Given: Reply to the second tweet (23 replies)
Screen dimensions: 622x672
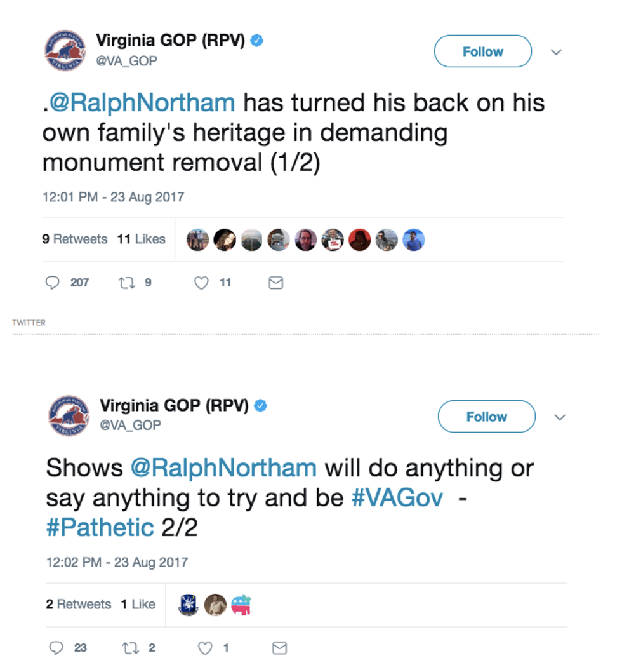Looking at the screenshot, I should pos(56,648).
